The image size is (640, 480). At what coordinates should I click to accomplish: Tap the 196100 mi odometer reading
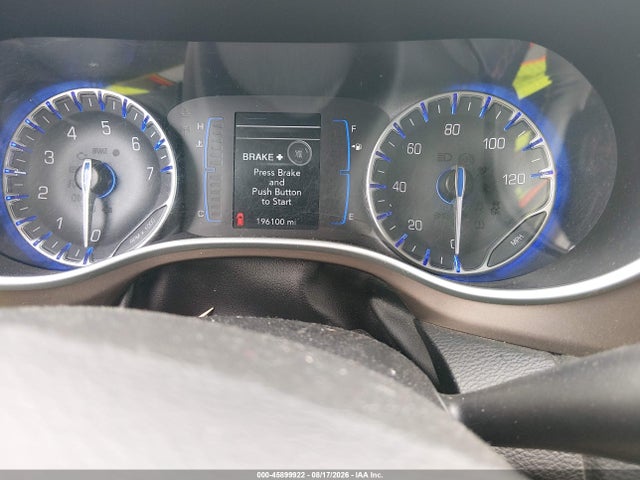[276, 222]
